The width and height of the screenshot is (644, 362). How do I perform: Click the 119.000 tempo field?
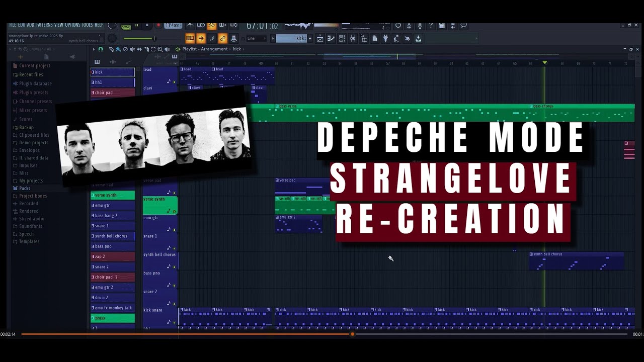[173, 25]
